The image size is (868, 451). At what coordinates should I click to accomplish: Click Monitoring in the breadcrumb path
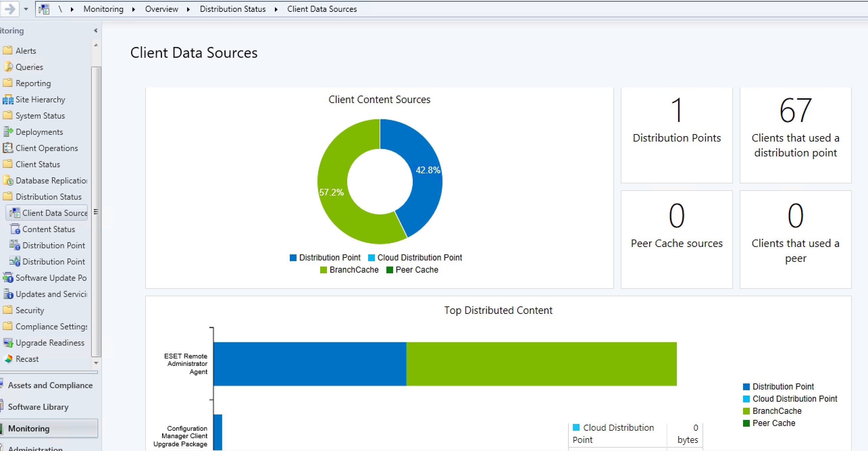(103, 9)
